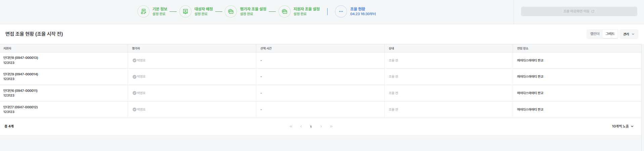Open the 관리 dropdown menu

(629, 34)
